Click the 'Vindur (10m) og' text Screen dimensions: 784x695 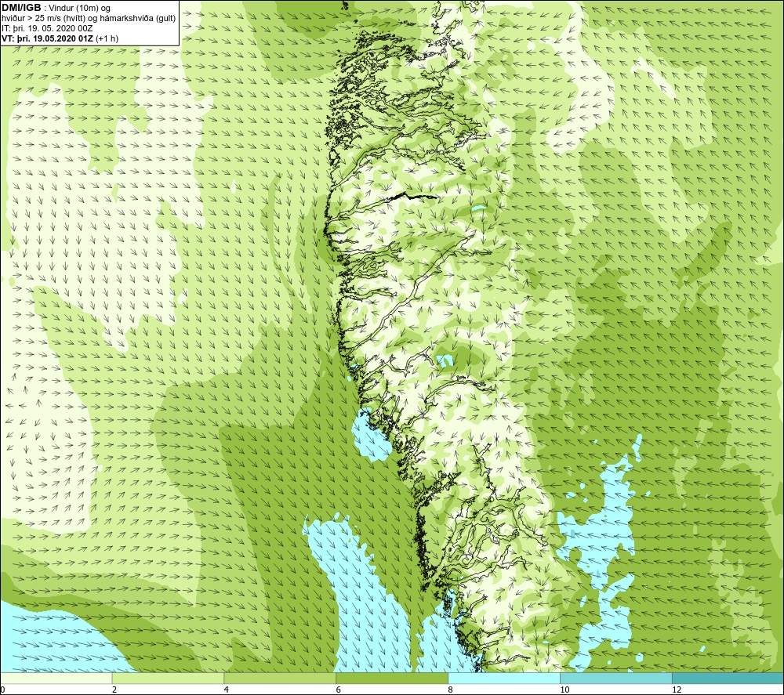click(81, 9)
